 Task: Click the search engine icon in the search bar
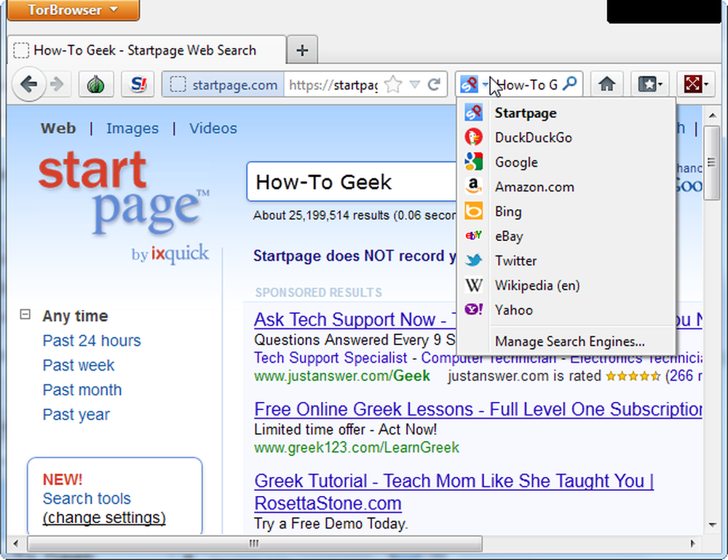click(x=469, y=84)
